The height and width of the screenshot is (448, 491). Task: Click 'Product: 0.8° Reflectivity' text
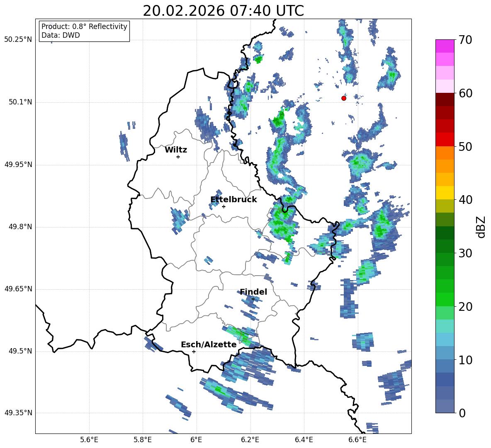84,26
